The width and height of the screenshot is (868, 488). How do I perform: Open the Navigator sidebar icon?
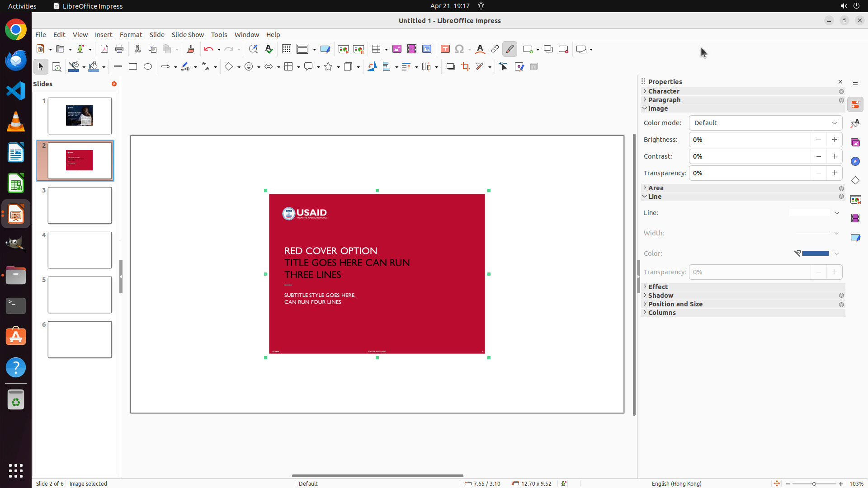pos(855,161)
